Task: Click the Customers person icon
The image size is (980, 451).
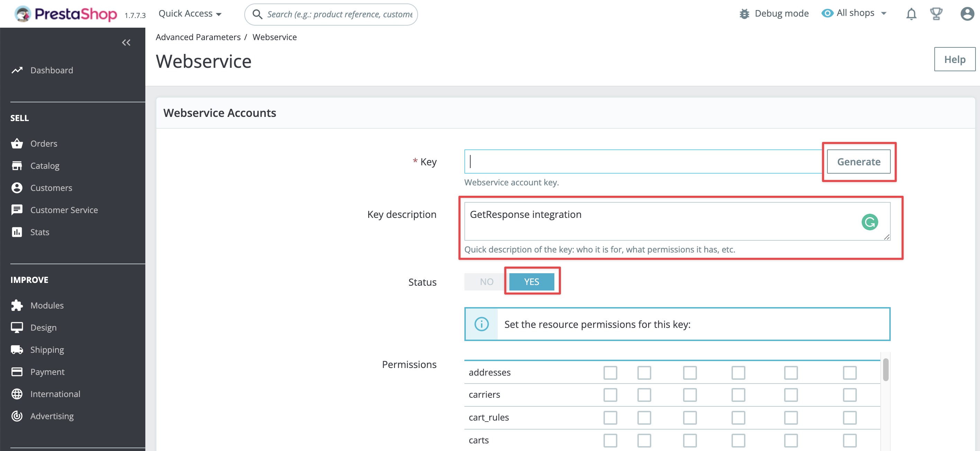Action: [x=17, y=188]
